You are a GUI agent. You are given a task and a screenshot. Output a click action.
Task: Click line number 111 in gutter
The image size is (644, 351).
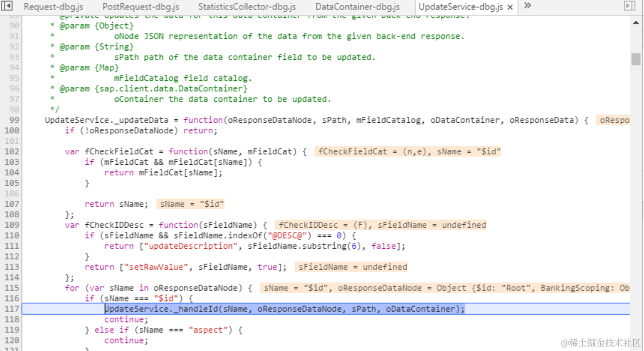click(12, 246)
